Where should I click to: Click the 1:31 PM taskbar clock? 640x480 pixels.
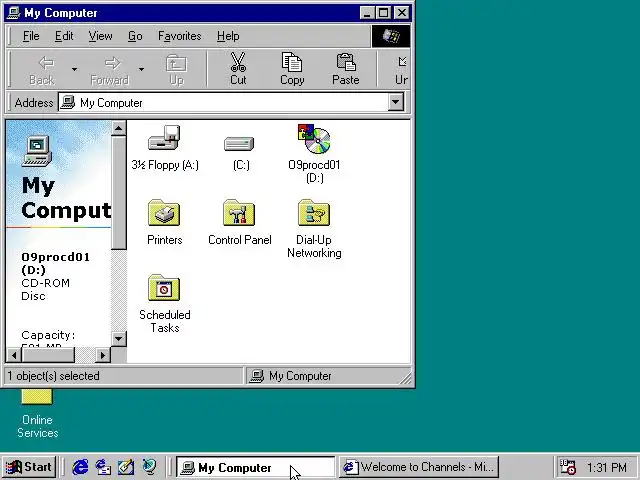607,467
